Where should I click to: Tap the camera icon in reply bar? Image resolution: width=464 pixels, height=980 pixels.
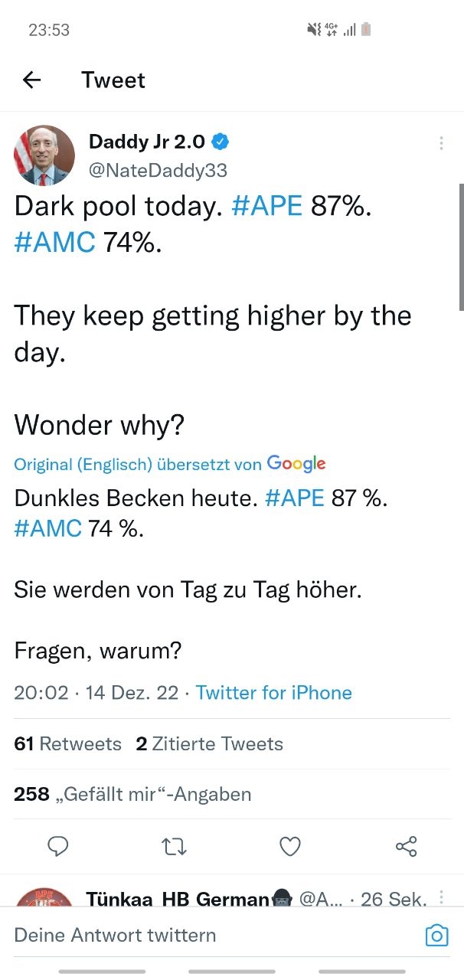tap(436, 935)
